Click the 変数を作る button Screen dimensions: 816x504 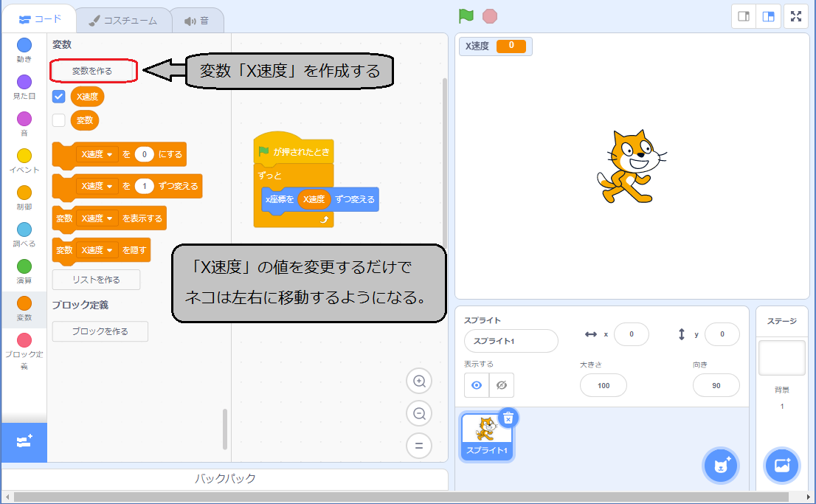pos(93,71)
